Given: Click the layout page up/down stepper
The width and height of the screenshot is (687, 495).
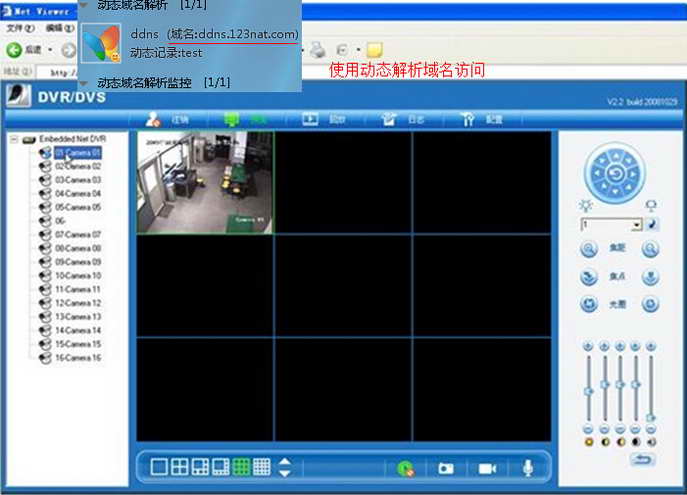Looking at the screenshot, I should pyautogui.click(x=285, y=467).
